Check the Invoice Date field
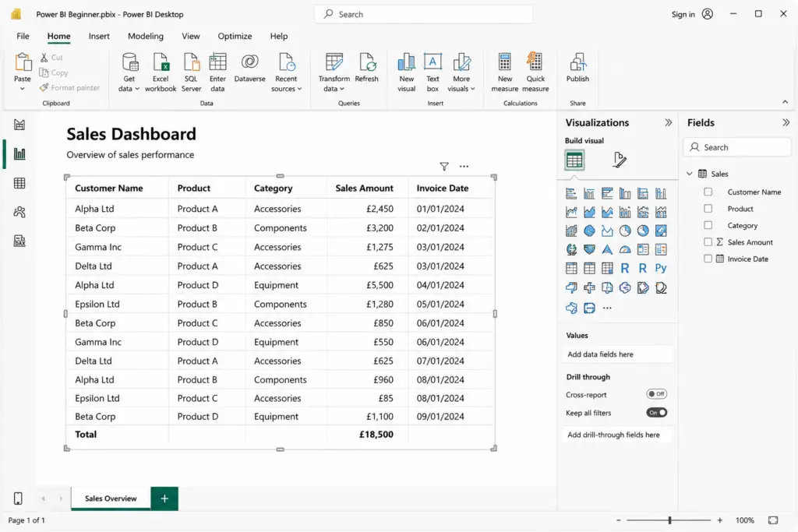Screen dimensions: 798x532 (x=708, y=259)
